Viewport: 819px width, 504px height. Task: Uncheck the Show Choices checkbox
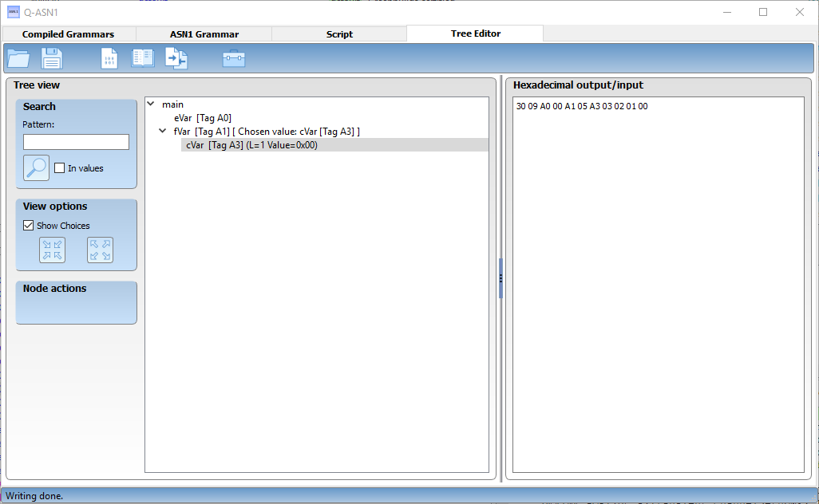point(29,226)
